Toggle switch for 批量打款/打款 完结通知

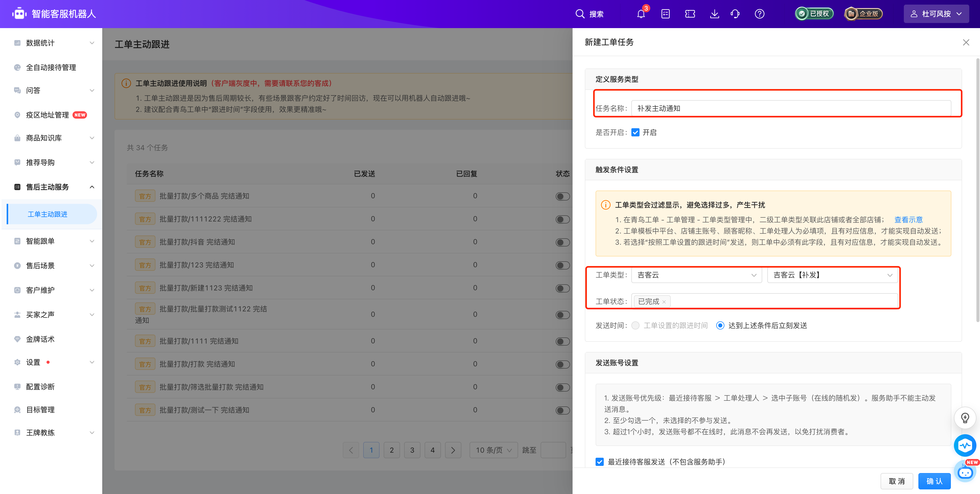point(563,364)
